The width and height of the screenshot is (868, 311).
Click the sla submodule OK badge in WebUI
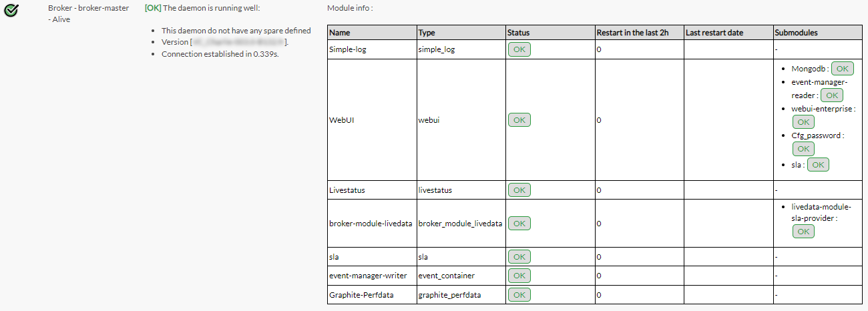click(x=818, y=164)
